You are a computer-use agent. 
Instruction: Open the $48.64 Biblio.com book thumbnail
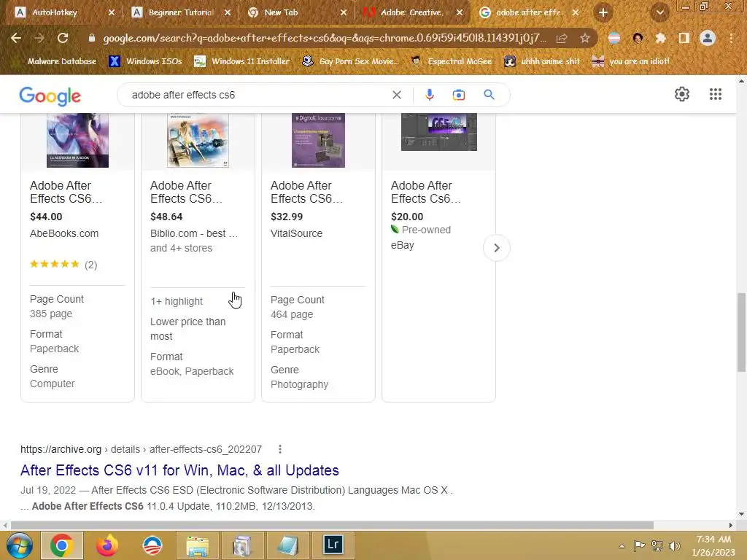click(x=198, y=141)
